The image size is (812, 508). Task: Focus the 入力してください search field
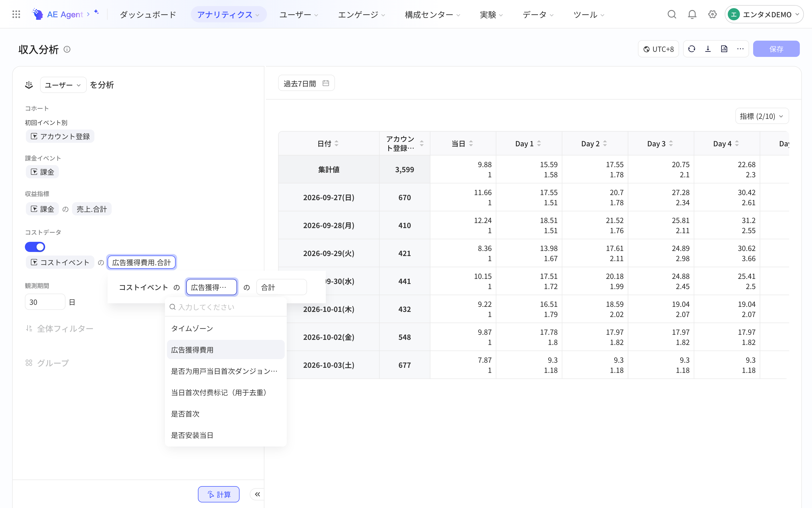(x=226, y=307)
